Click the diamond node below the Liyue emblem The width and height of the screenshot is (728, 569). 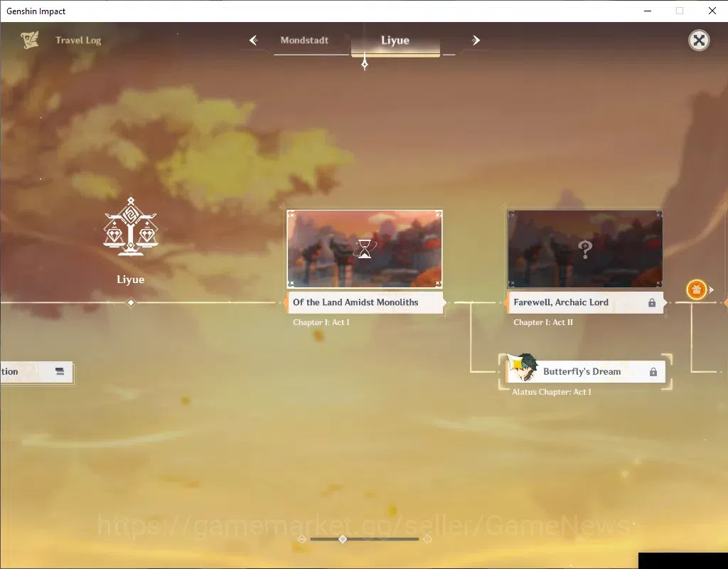tap(131, 303)
